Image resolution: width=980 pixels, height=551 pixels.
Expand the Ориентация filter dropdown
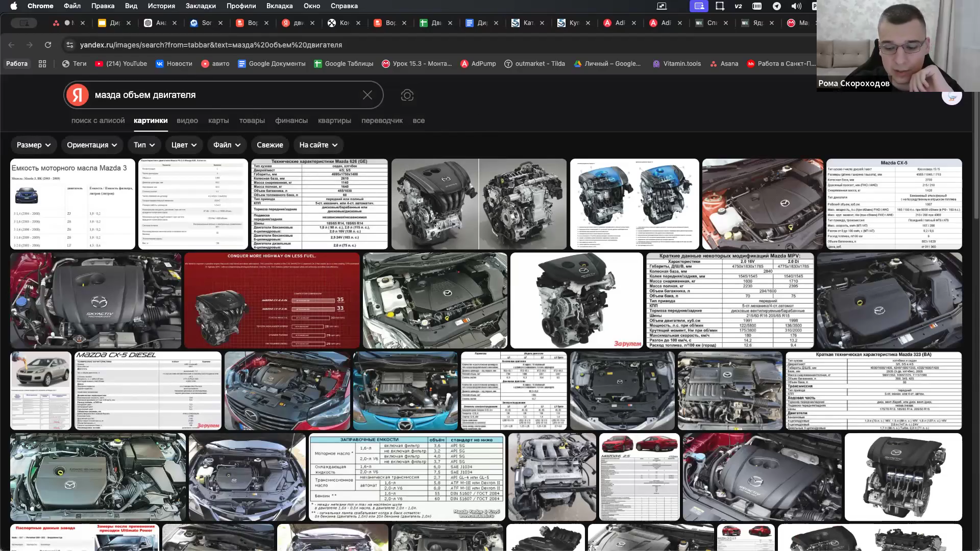[x=92, y=145]
